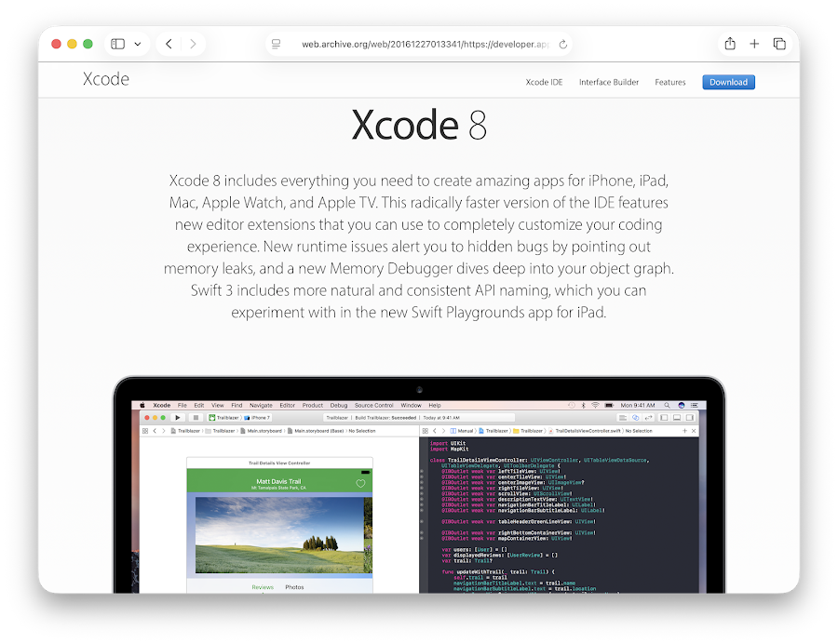This screenshot has height=644, width=838.
Task: Open the Features nav link
Action: (x=670, y=82)
